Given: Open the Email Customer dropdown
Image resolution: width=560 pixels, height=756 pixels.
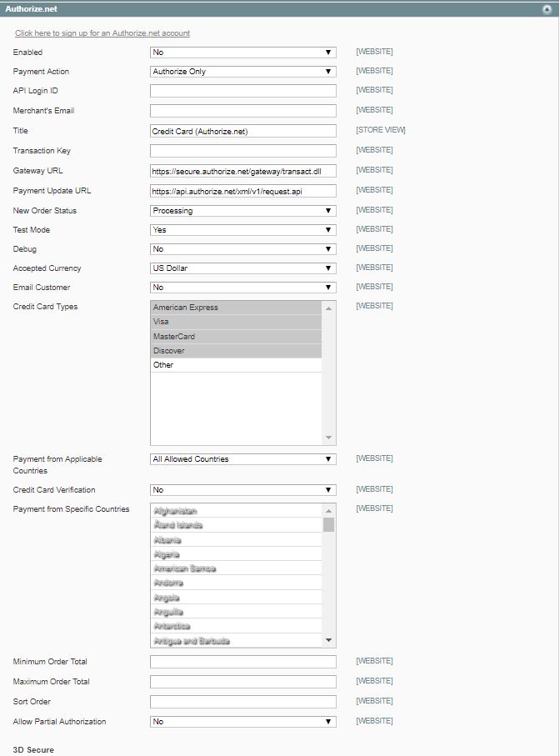Looking at the screenshot, I should point(242,288).
